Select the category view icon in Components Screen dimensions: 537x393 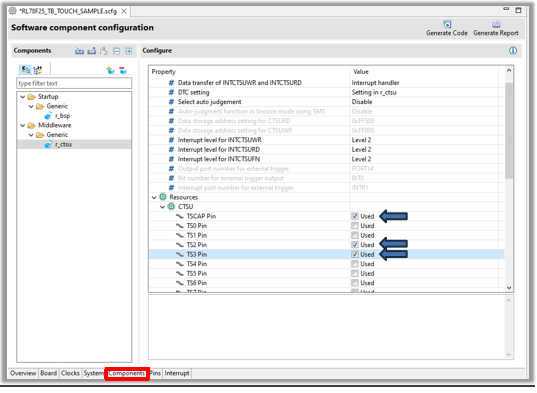(25, 70)
